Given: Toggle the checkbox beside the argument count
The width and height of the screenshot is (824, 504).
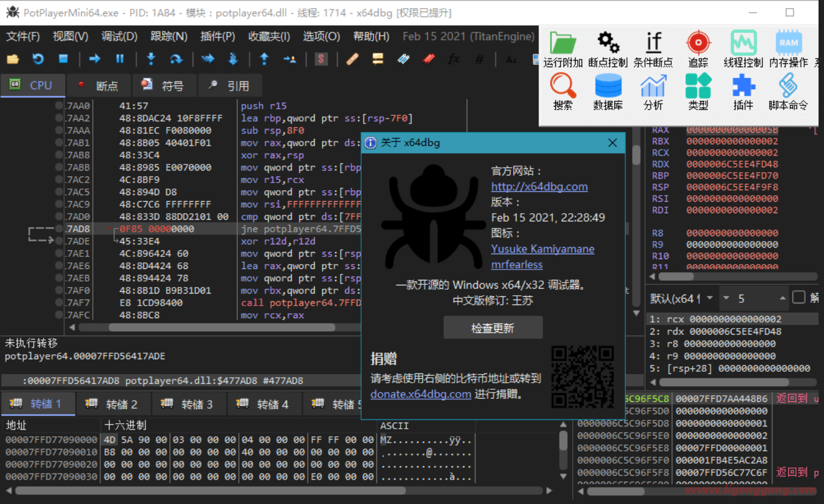Looking at the screenshot, I should point(799,297).
